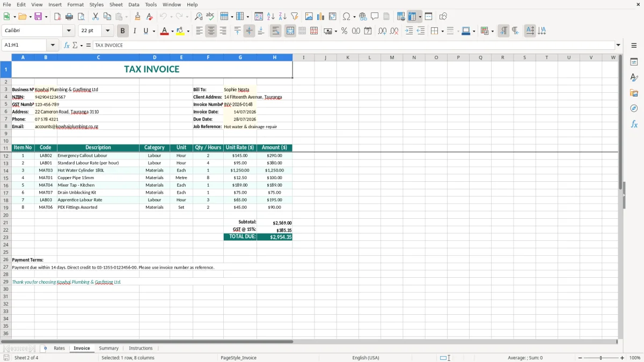This screenshot has width=644, height=362.
Task: Toggle Bold formatting
Action: 123,31
